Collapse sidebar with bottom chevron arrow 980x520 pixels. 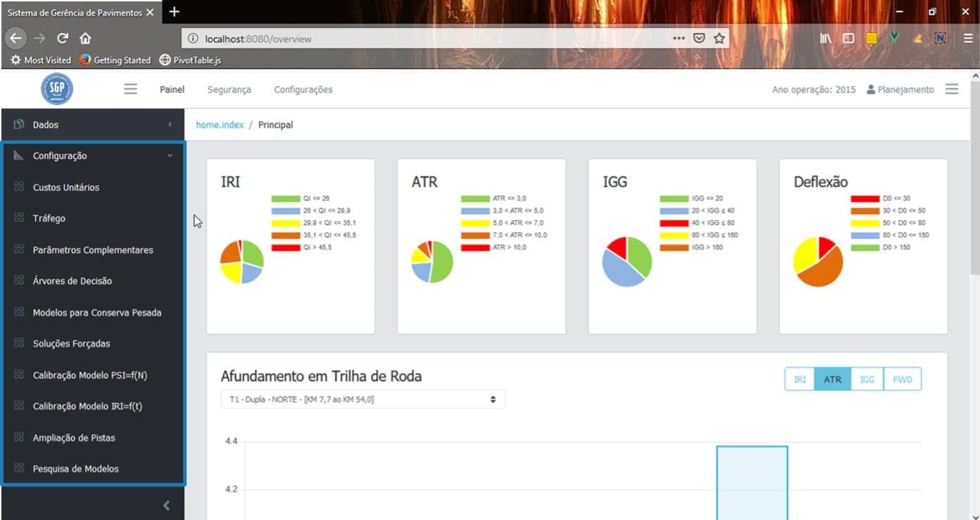pyautogui.click(x=166, y=505)
